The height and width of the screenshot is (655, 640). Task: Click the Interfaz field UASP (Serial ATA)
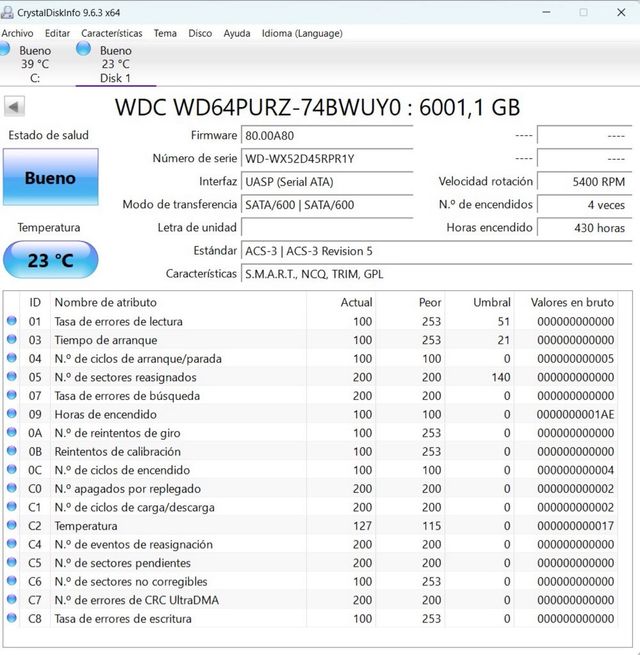(x=327, y=182)
